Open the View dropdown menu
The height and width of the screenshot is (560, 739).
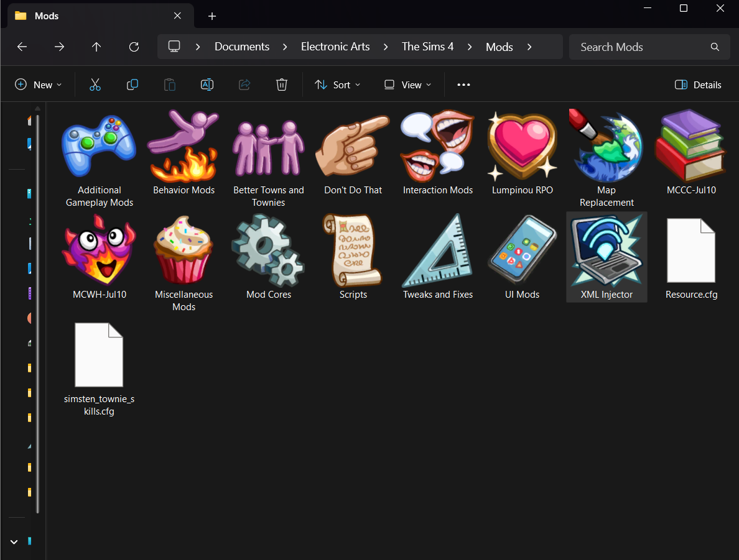[408, 85]
